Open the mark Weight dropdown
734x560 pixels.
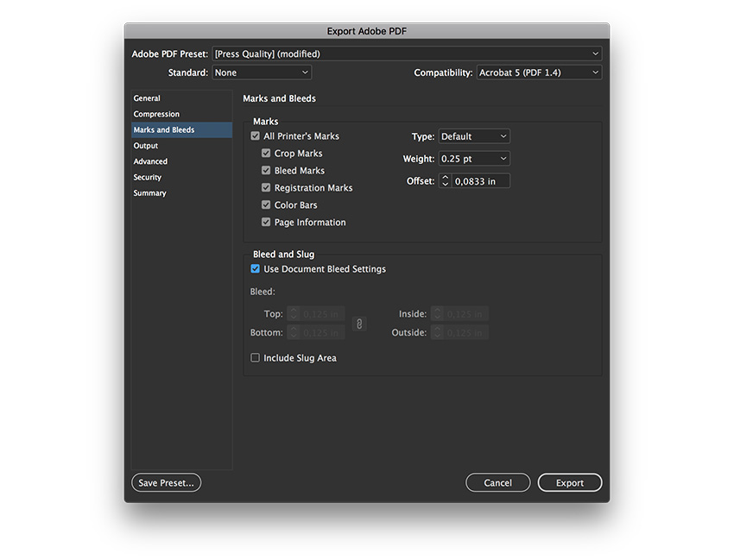point(474,158)
